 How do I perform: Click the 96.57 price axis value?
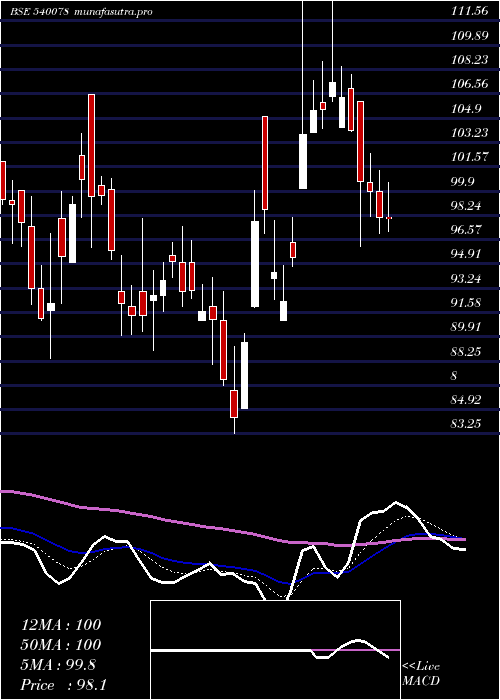click(467, 230)
